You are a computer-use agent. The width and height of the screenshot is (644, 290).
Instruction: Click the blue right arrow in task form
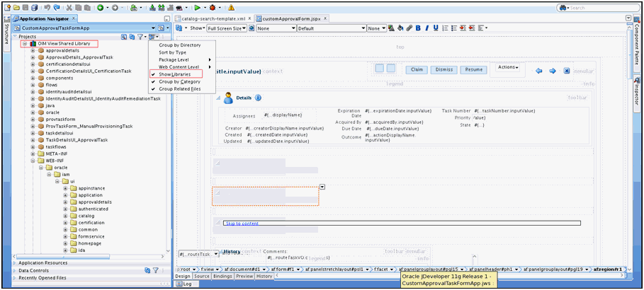[553, 71]
